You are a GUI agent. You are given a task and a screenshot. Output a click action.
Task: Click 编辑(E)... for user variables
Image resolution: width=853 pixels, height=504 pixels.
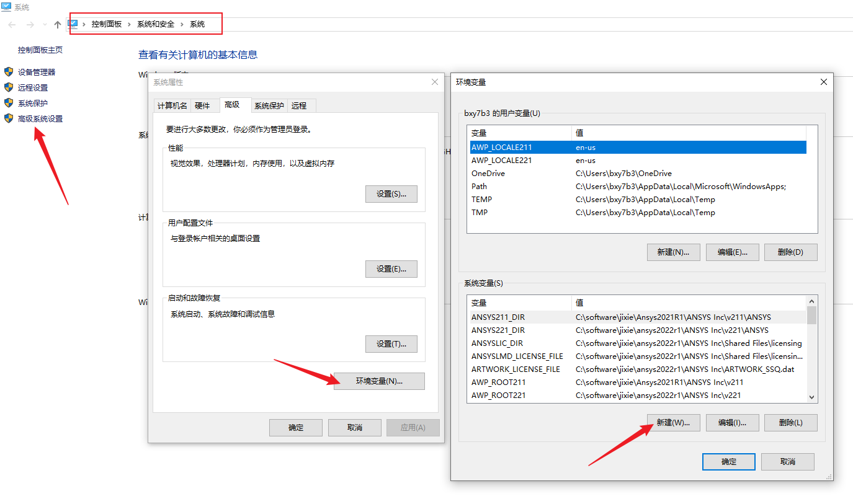pyautogui.click(x=733, y=252)
